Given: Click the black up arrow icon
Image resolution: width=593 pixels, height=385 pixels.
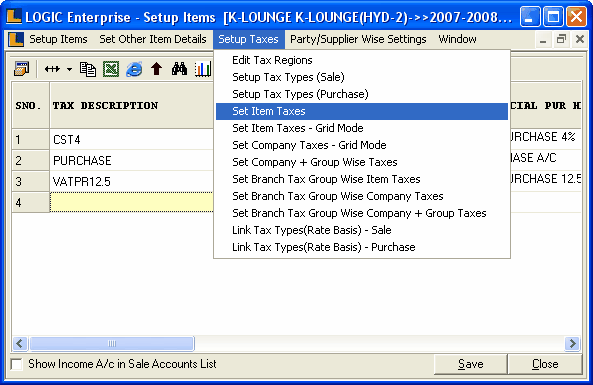Looking at the screenshot, I should (x=157, y=69).
